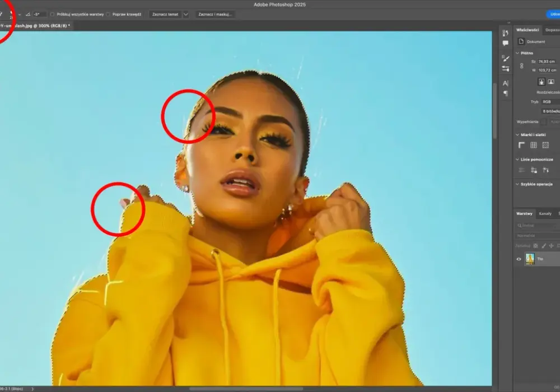Click the Dokument page icon
Image resolution: width=560 pixels, height=392 pixels.
(521, 41)
